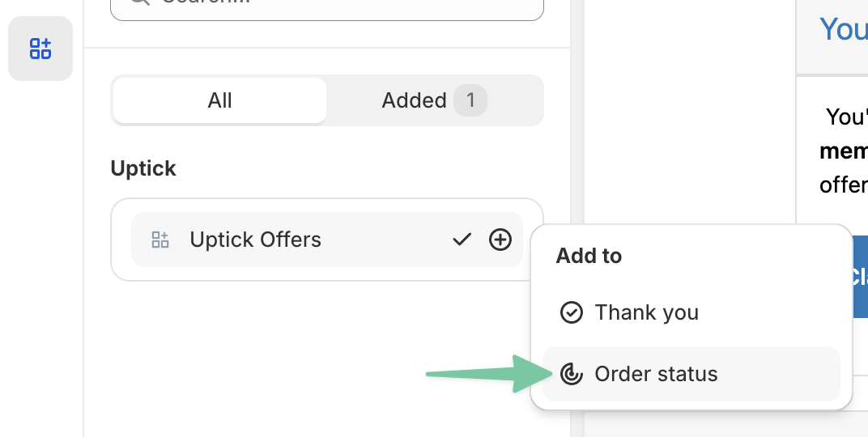
Task: Click the Uptick section heading
Action: [x=143, y=168]
